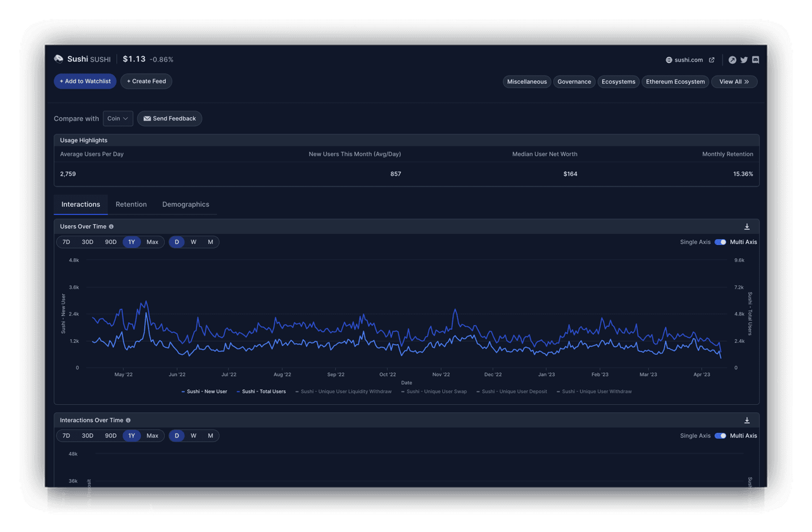Click the Monthly Retention value 15.36%
Image resolution: width=812 pixels, height=532 pixels.
click(743, 174)
